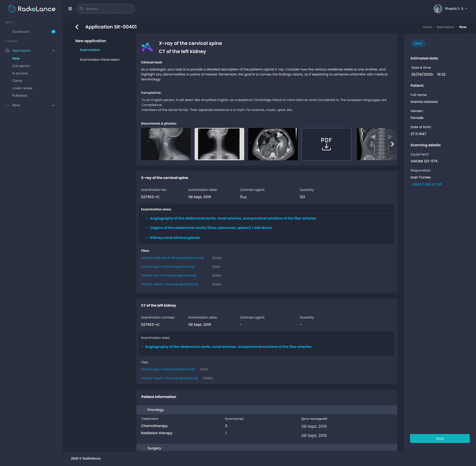Expand the More menu chevron

click(54, 105)
